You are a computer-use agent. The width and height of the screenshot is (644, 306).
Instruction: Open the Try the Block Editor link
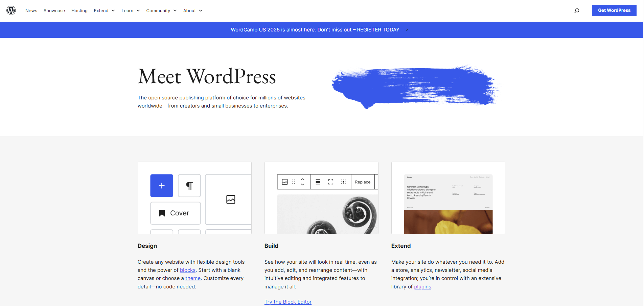tap(288, 302)
